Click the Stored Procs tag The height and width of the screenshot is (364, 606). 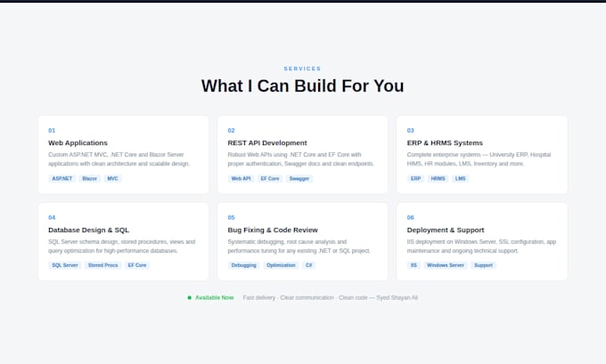(102, 265)
